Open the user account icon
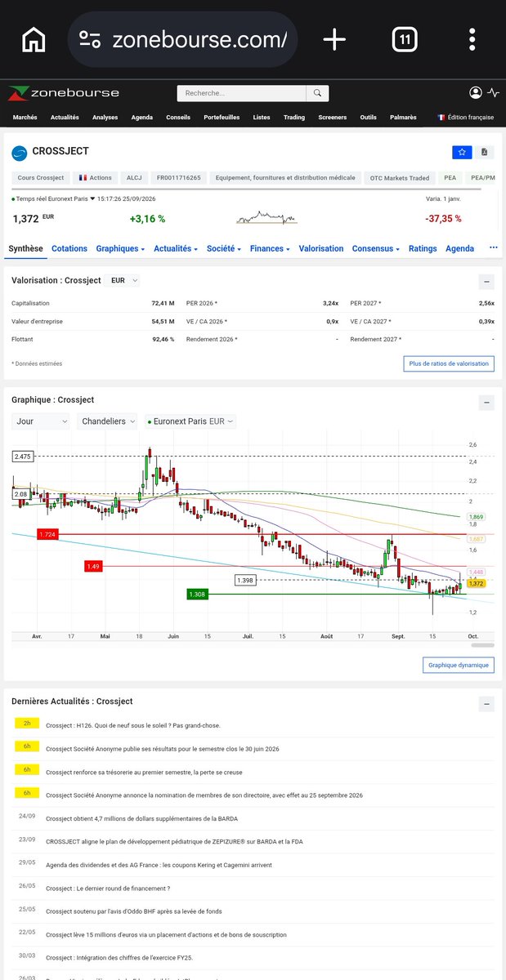The height and width of the screenshot is (980, 506). point(476,93)
